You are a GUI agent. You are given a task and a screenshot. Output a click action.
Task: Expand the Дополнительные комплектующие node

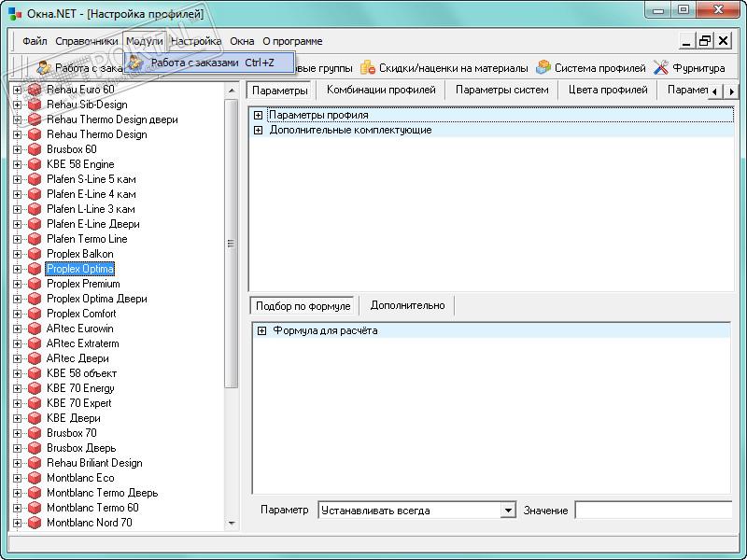[258, 130]
